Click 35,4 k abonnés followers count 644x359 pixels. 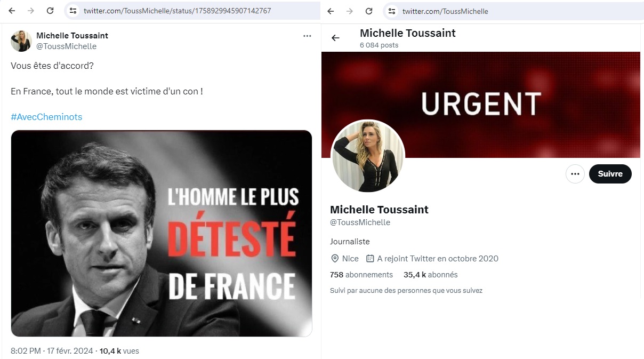point(431,275)
